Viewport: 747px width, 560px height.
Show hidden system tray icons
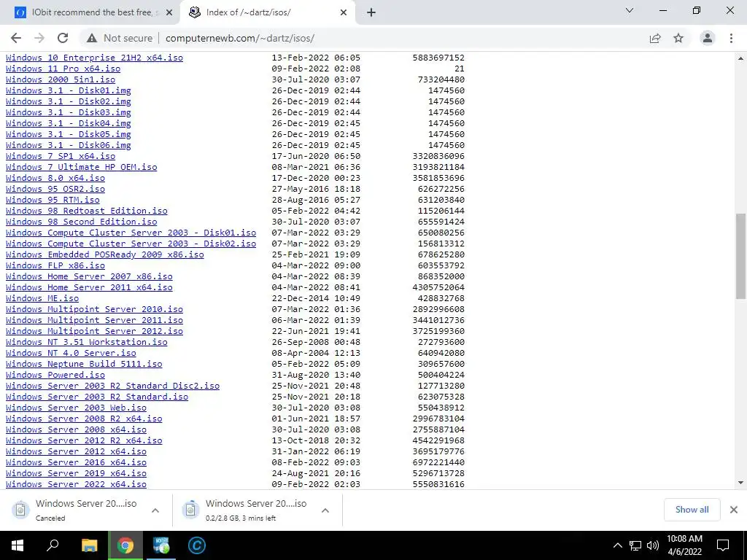pyautogui.click(x=617, y=545)
